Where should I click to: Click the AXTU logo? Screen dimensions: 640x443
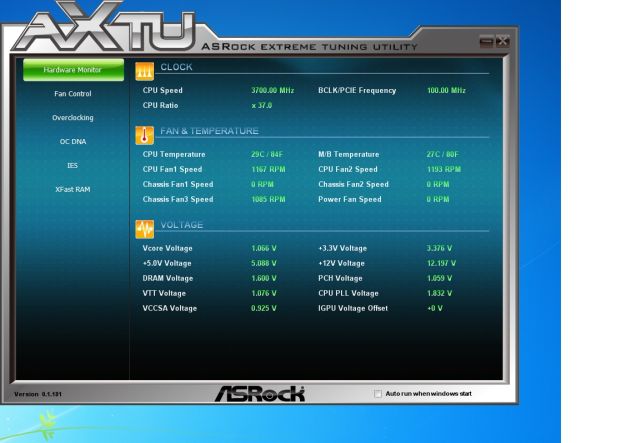104,27
